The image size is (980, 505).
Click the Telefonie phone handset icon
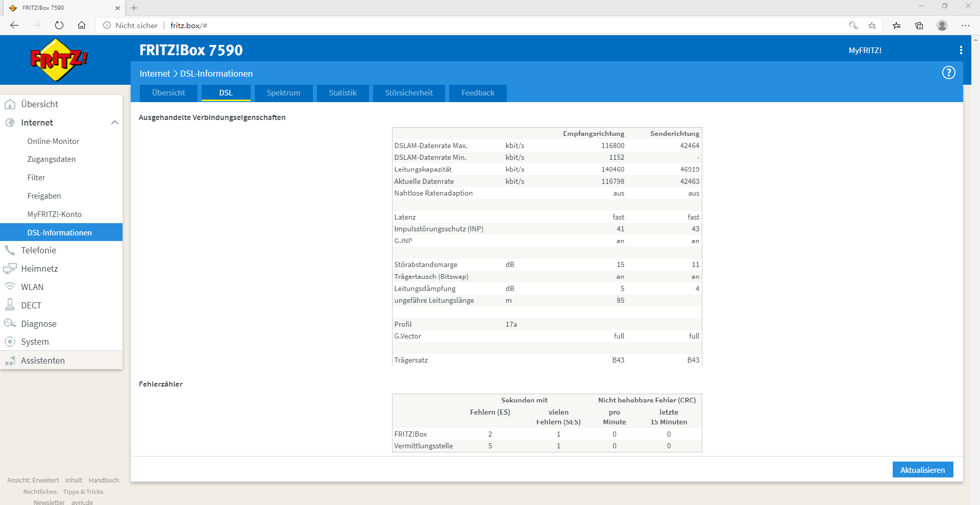coord(10,250)
